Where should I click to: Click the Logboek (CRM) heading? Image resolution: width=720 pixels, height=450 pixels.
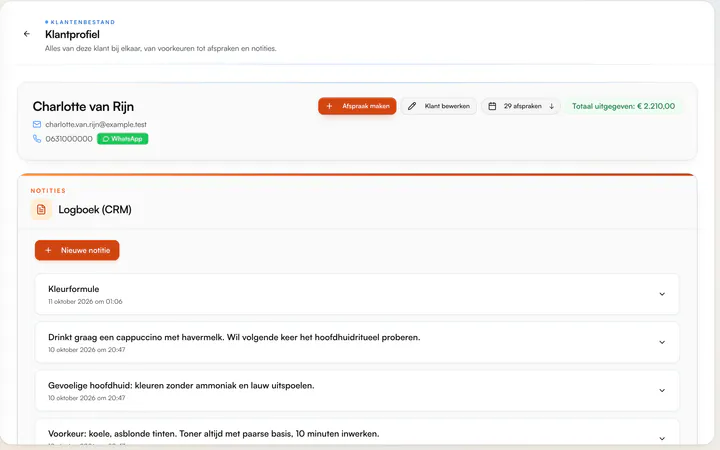[95, 209]
